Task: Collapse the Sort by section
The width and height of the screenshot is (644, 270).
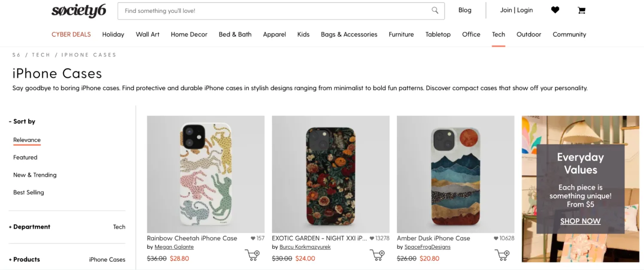Action: tap(22, 121)
